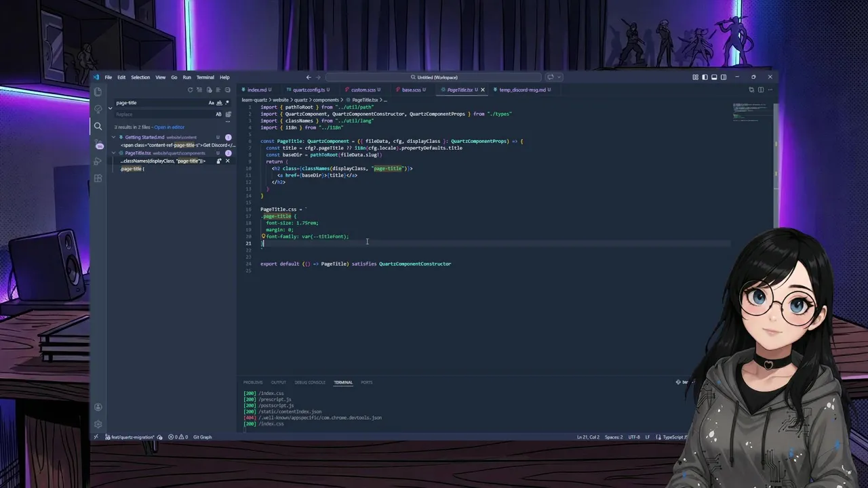
Task: Collapse Getting Started.md search results
Action: 114,138
